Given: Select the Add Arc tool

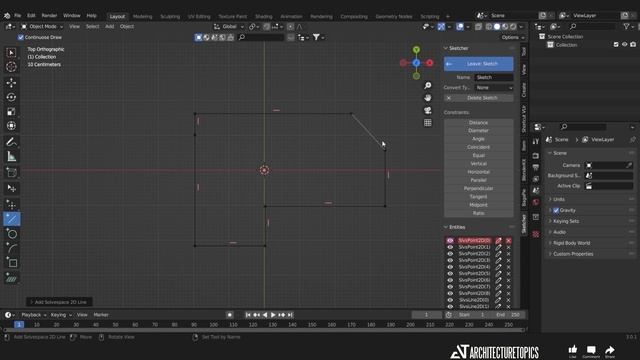Looking at the screenshot, I should pyautogui.click(x=11, y=248).
